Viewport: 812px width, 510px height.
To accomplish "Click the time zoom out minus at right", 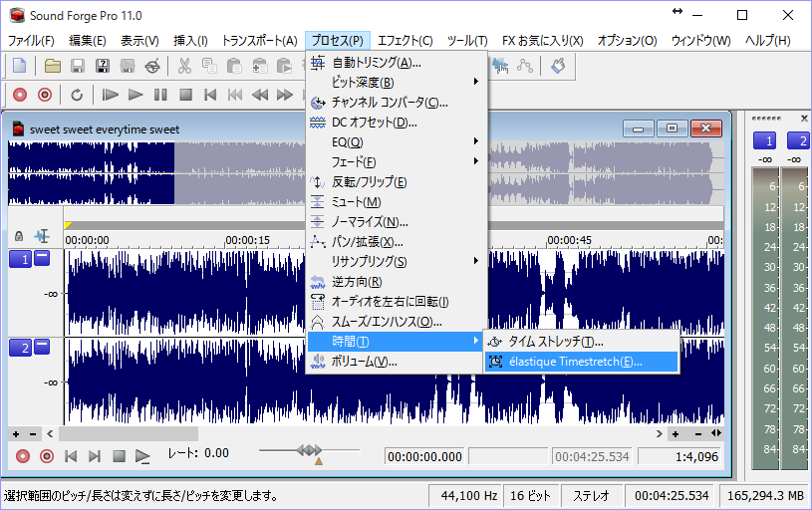I will [698, 434].
